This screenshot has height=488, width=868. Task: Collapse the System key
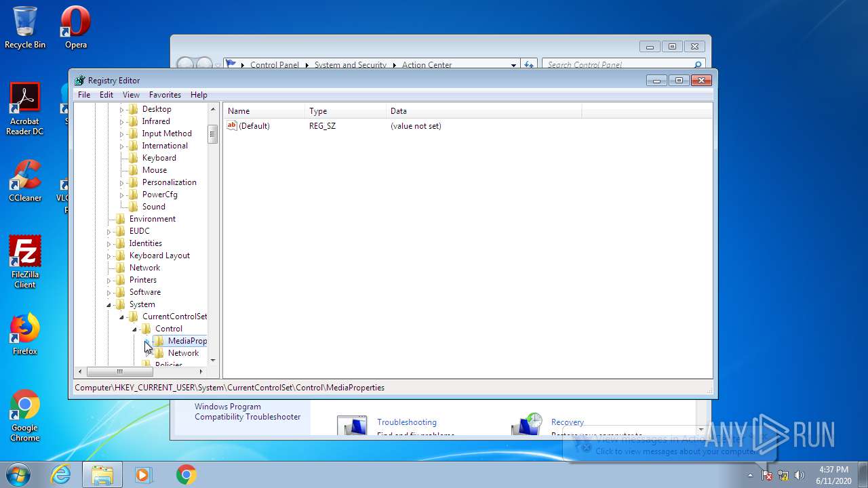(x=109, y=304)
